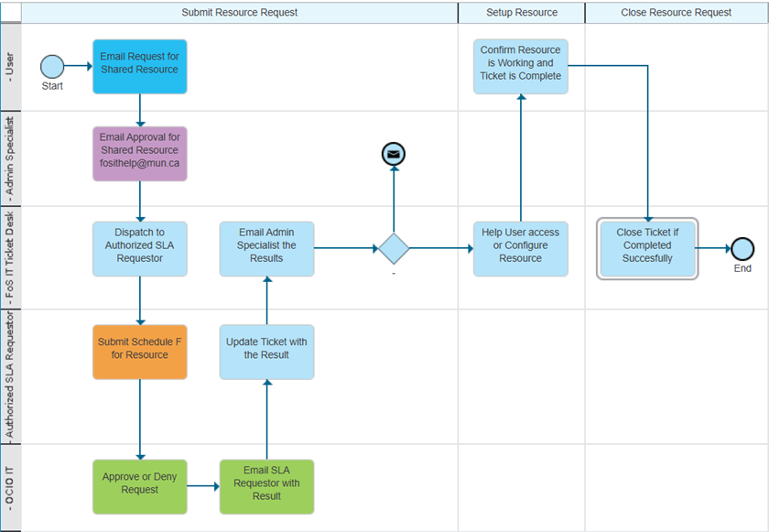The width and height of the screenshot is (769, 532).
Task: Select the decision diamond gateway
Action: point(394,247)
